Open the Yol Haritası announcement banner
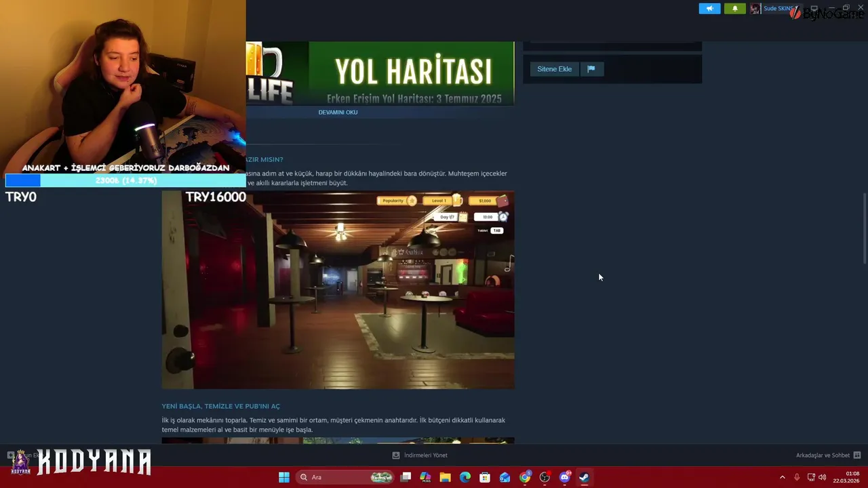 point(380,73)
